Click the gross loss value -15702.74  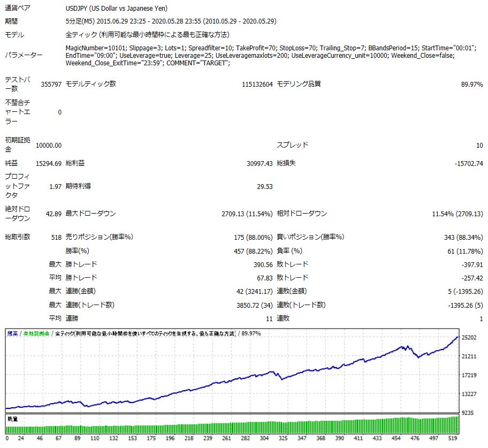(469, 164)
